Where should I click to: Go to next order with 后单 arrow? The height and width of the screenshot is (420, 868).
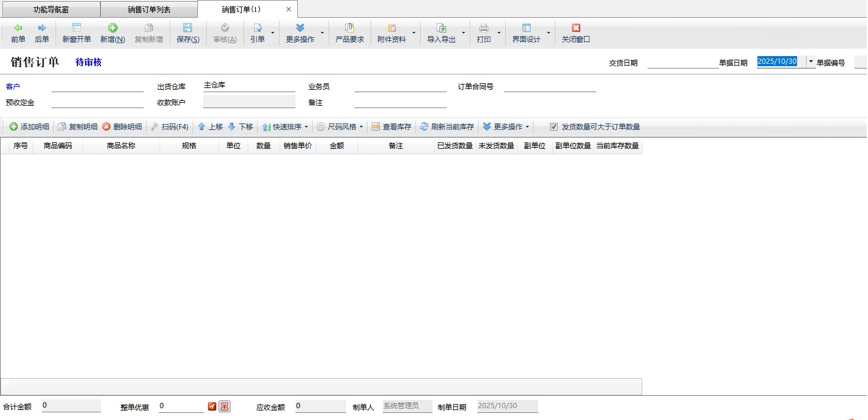[42, 33]
